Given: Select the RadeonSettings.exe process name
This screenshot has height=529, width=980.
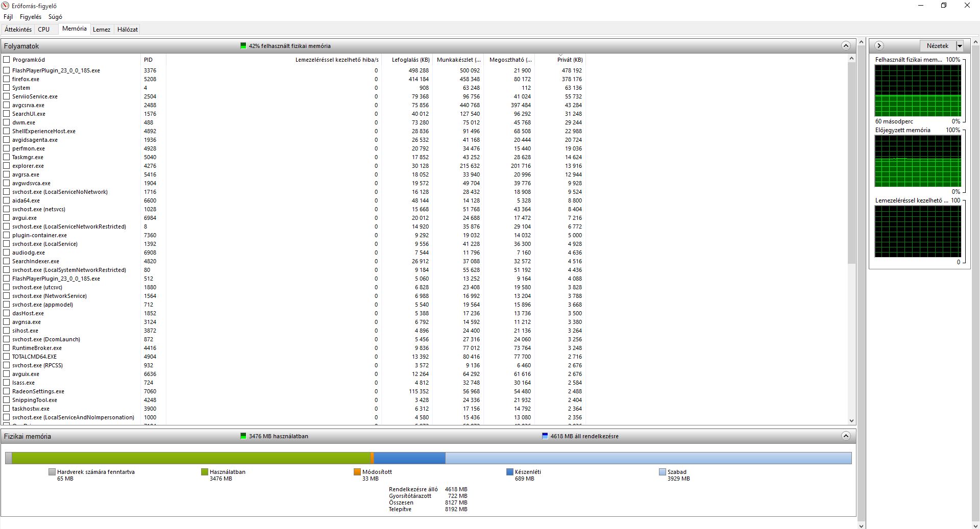Looking at the screenshot, I should [38, 391].
